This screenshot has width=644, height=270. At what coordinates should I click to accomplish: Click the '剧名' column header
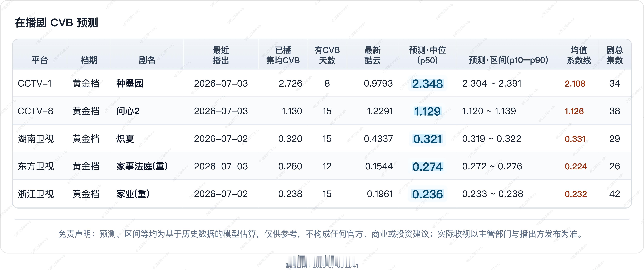coord(147,60)
